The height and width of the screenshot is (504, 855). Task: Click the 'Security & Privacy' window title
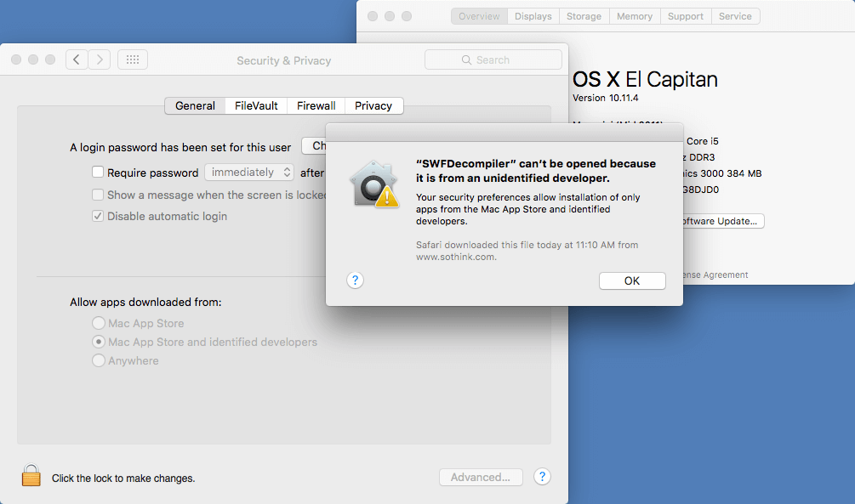pyautogui.click(x=283, y=60)
